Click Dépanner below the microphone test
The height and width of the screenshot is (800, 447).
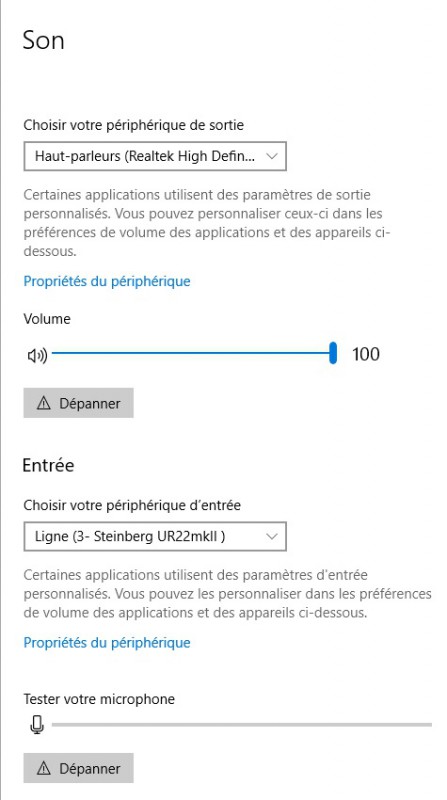click(78, 768)
